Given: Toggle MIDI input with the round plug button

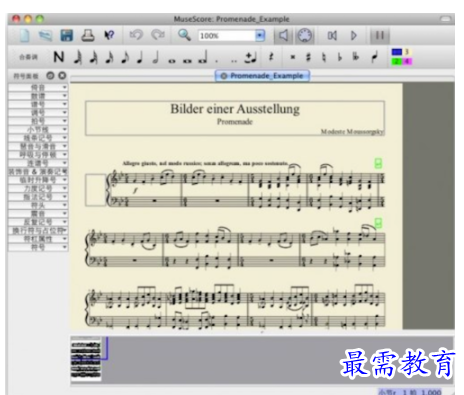Looking at the screenshot, I should click(305, 35).
